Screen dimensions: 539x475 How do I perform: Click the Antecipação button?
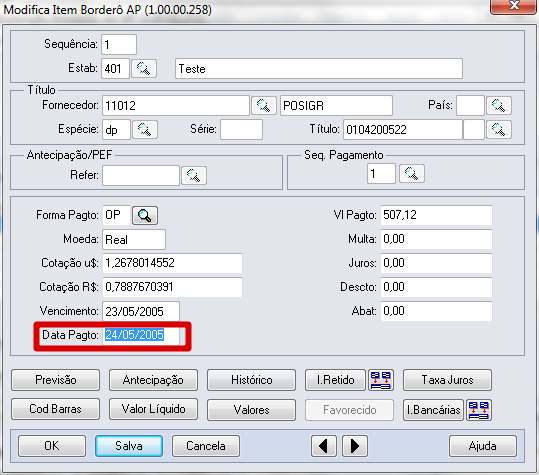[153, 380]
